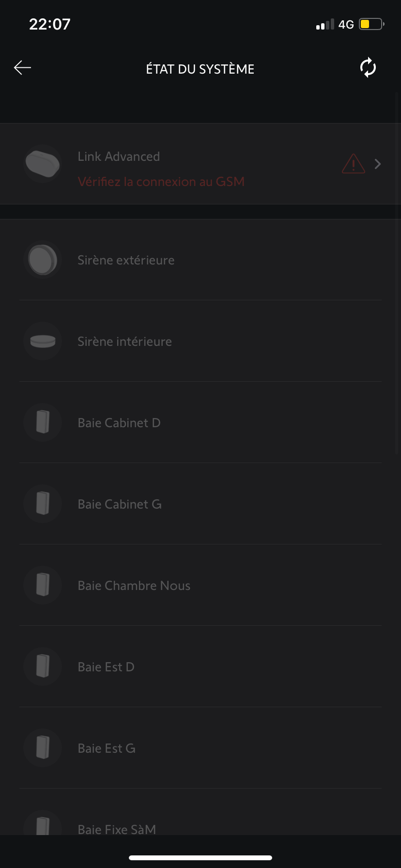The height and width of the screenshot is (868, 401).
Task: Tap the Sirène extérieure device icon
Action: click(43, 260)
